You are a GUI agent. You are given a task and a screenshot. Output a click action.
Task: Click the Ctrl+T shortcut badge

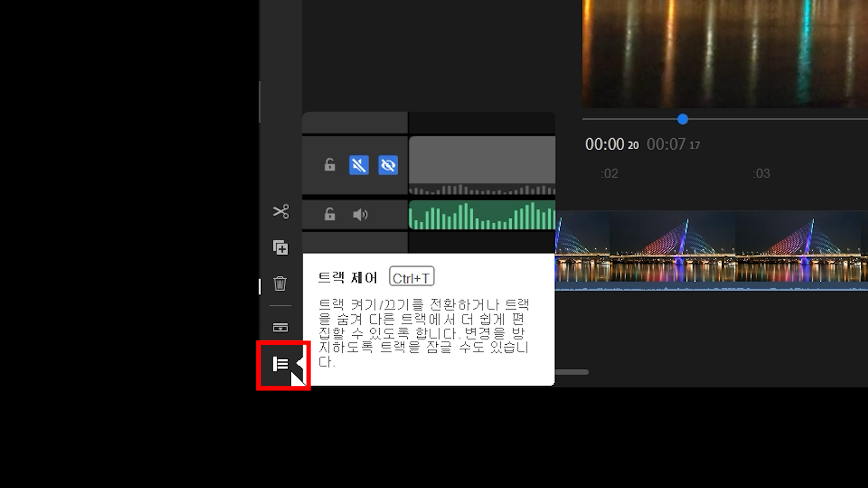[411, 277]
